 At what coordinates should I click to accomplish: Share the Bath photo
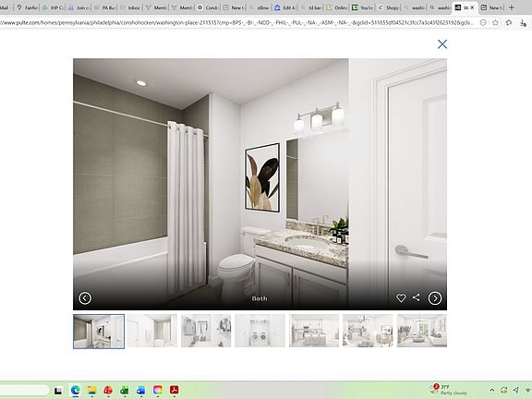417,297
